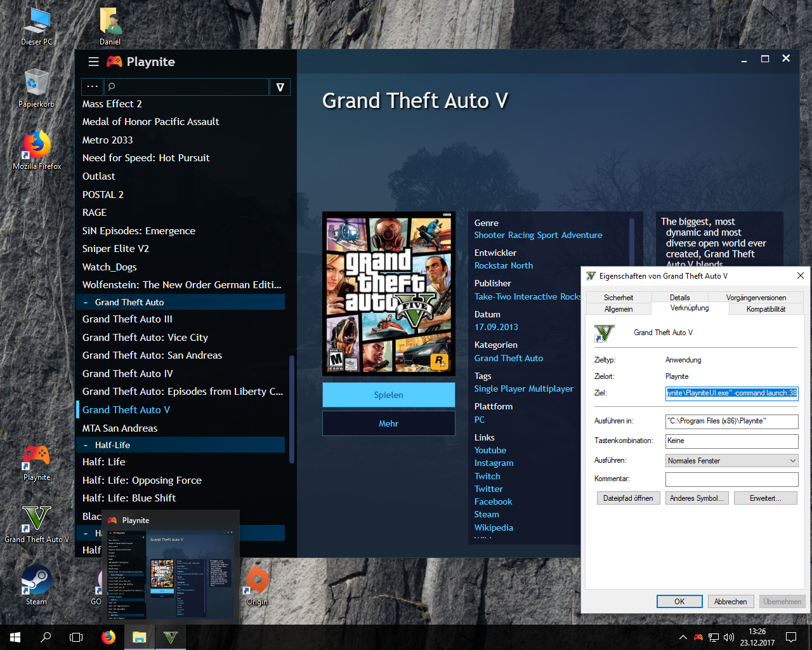Switch to the Details tab
This screenshot has height=650, width=812.
coord(679,297)
